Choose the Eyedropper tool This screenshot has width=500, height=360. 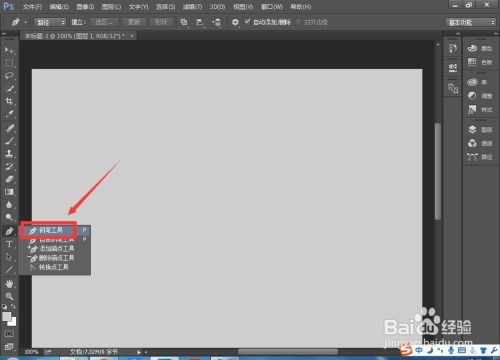9,114
